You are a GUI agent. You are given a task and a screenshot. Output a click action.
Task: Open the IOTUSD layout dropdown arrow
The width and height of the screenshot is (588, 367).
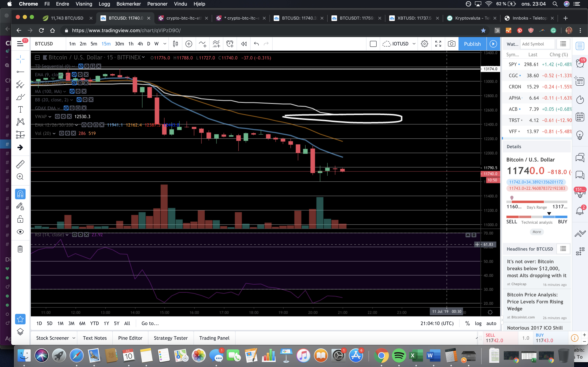414,44
